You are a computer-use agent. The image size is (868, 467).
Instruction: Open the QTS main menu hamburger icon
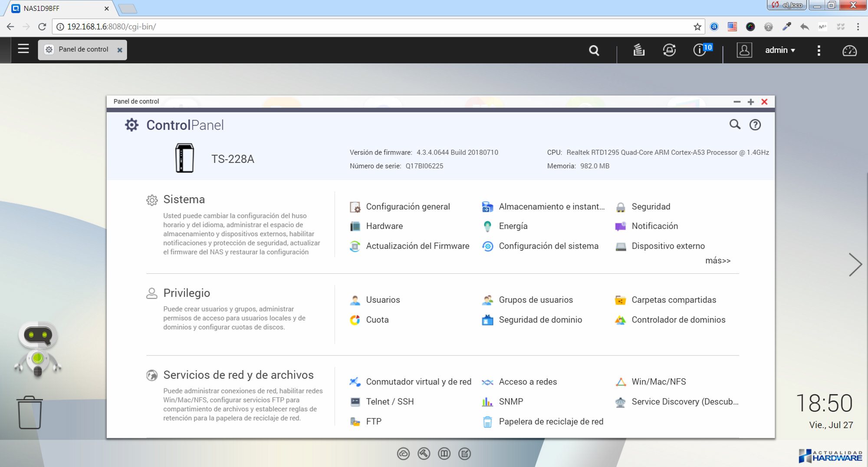pos(23,49)
